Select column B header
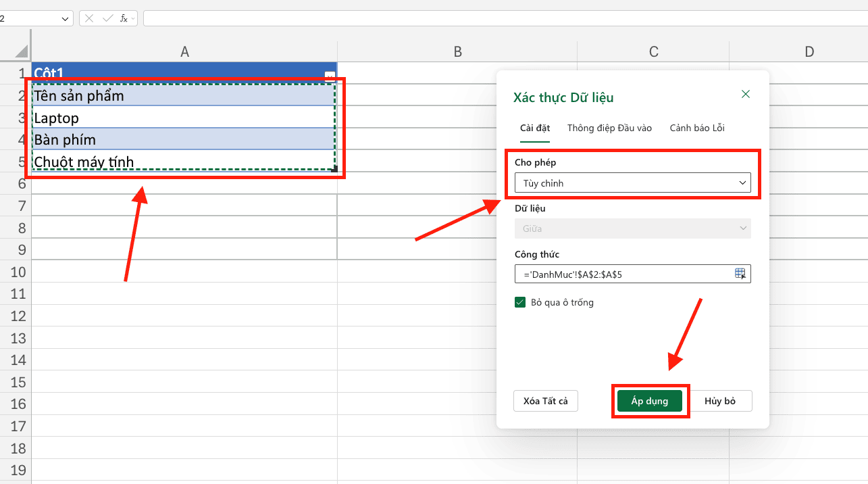Screen dimensions: 868x484 coord(457,51)
